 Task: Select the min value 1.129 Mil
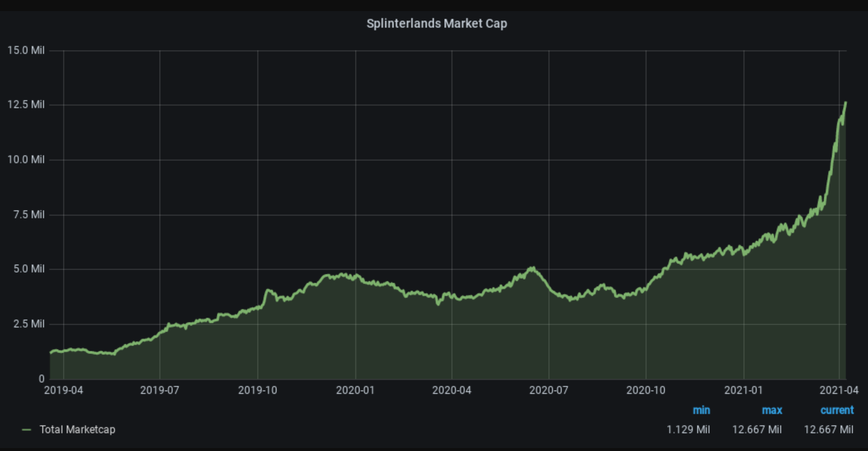[688, 429]
